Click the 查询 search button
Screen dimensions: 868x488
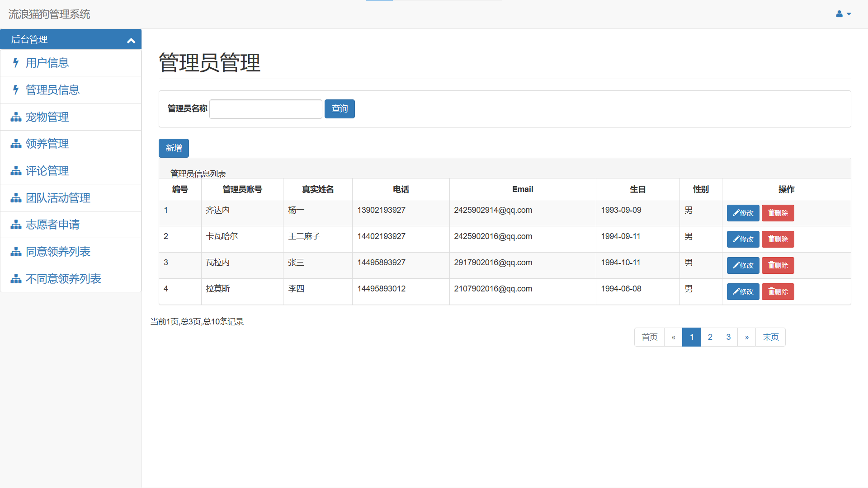(340, 109)
